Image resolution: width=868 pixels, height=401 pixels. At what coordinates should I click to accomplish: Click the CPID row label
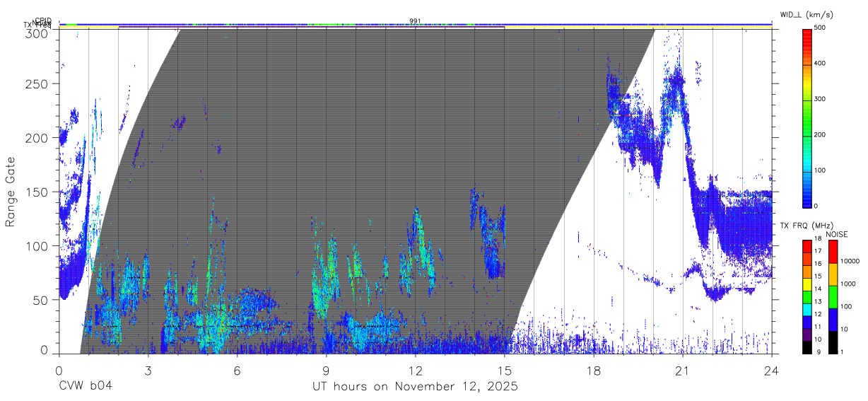[x=42, y=21]
